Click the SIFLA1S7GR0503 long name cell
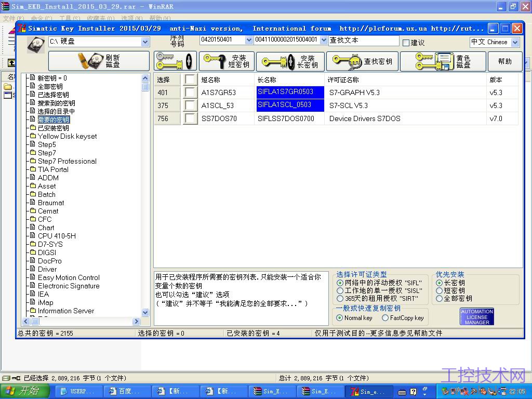532x399 pixels. (290, 92)
